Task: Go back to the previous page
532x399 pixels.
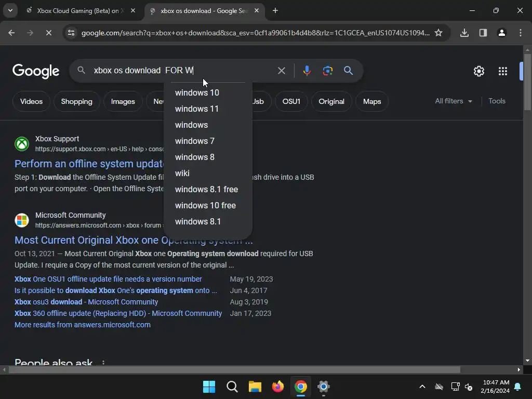Action: tap(11, 33)
